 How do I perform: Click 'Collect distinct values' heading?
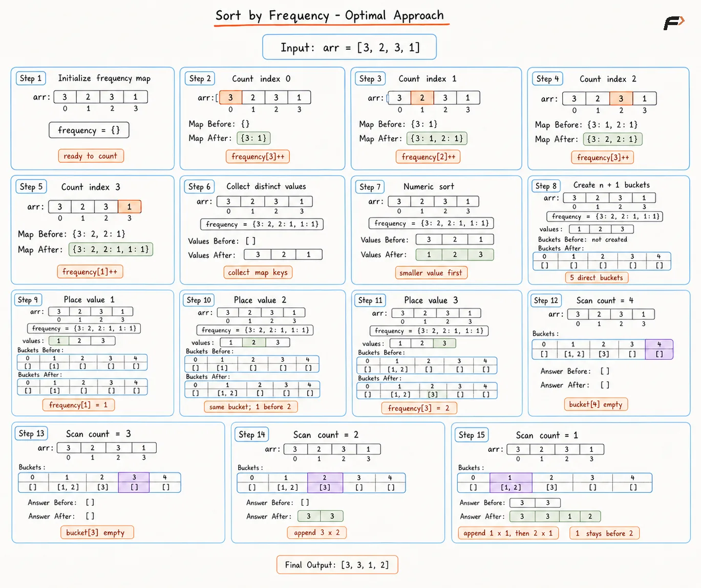tap(266, 187)
